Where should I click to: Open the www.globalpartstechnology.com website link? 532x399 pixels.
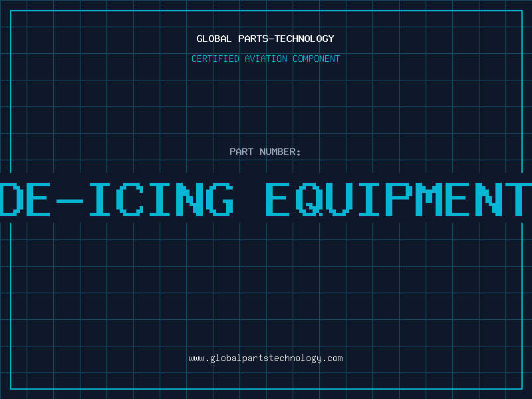click(x=265, y=358)
